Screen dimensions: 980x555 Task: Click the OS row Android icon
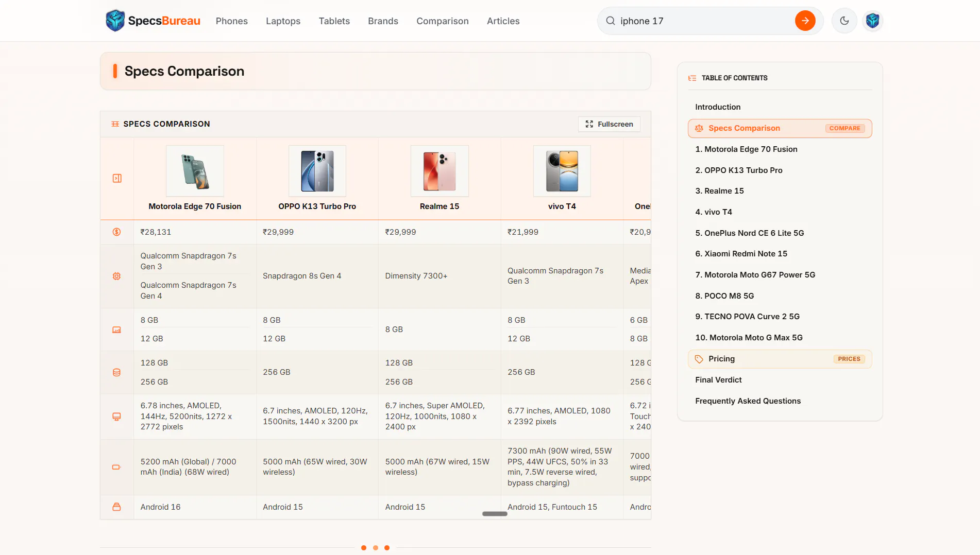[x=117, y=507]
